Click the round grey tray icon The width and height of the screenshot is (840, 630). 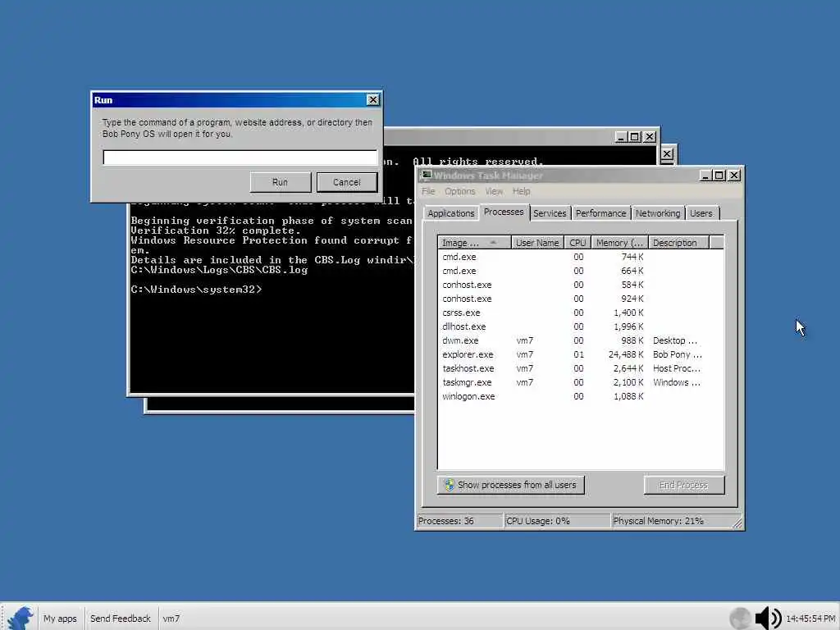tap(740, 619)
